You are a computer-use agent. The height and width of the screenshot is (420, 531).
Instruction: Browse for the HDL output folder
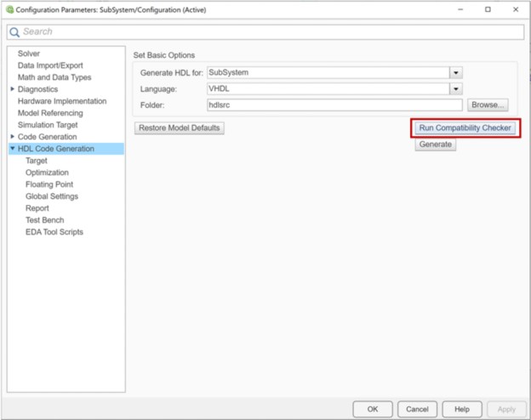[x=488, y=105]
